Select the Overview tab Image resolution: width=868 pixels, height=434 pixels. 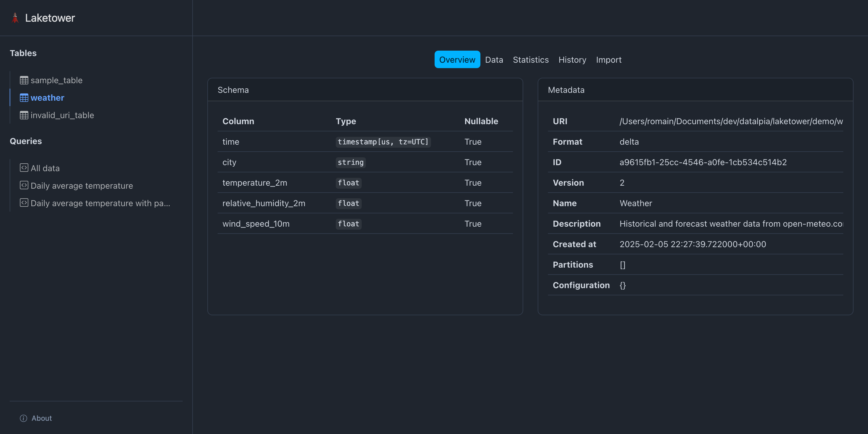(x=457, y=59)
